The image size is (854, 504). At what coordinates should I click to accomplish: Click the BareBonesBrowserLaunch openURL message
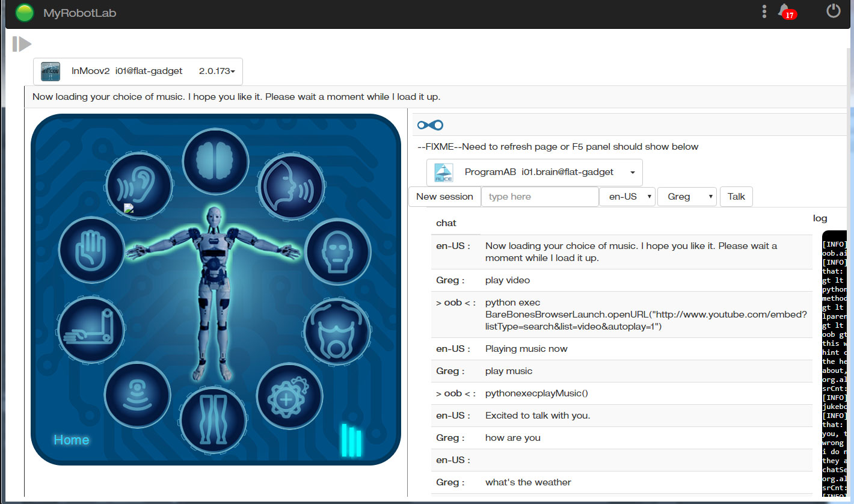coord(646,315)
